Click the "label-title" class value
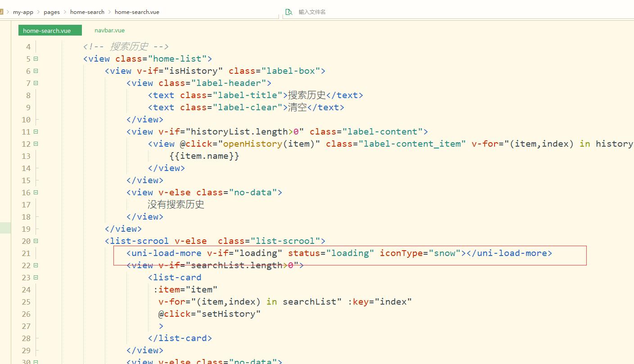 coord(247,95)
